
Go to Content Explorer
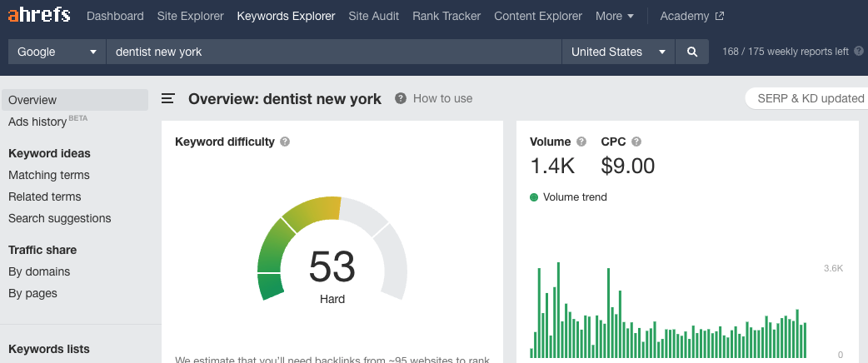tap(538, 16)
